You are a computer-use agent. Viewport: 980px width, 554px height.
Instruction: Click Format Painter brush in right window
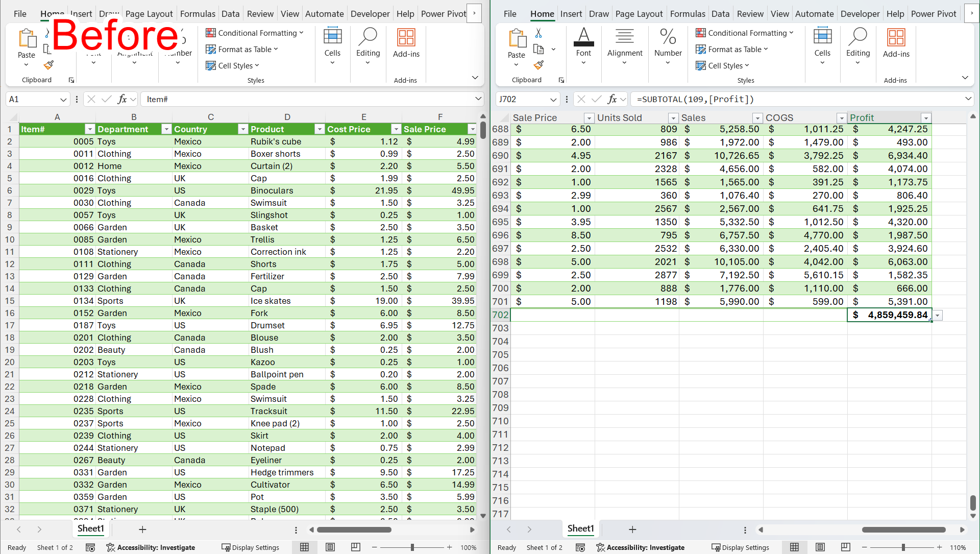(538, 65)
